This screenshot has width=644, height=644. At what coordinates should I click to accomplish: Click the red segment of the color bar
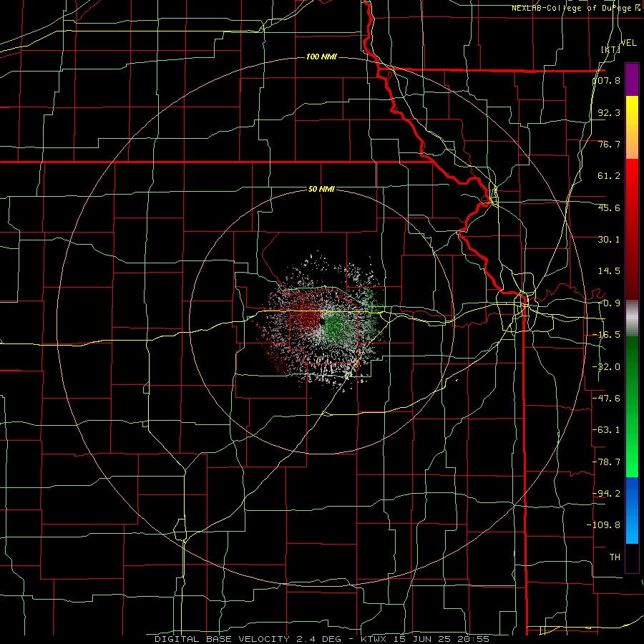(x=632, y=229)
